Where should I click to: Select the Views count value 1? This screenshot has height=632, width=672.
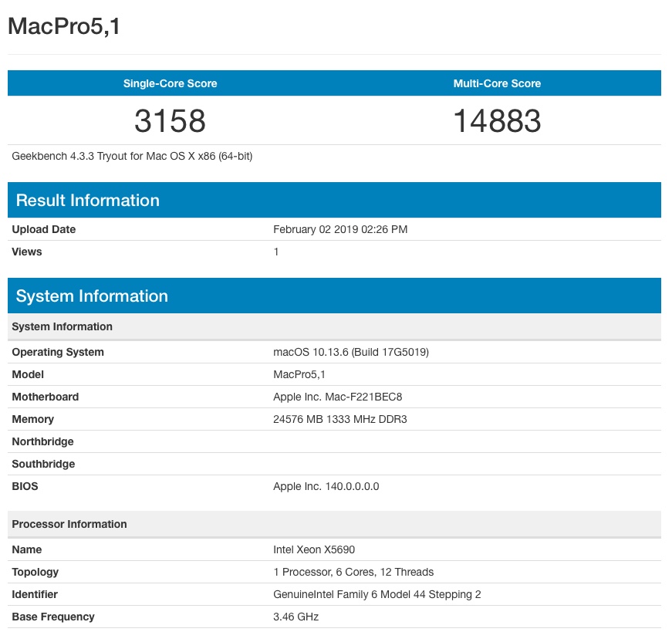tap(276, 252)
